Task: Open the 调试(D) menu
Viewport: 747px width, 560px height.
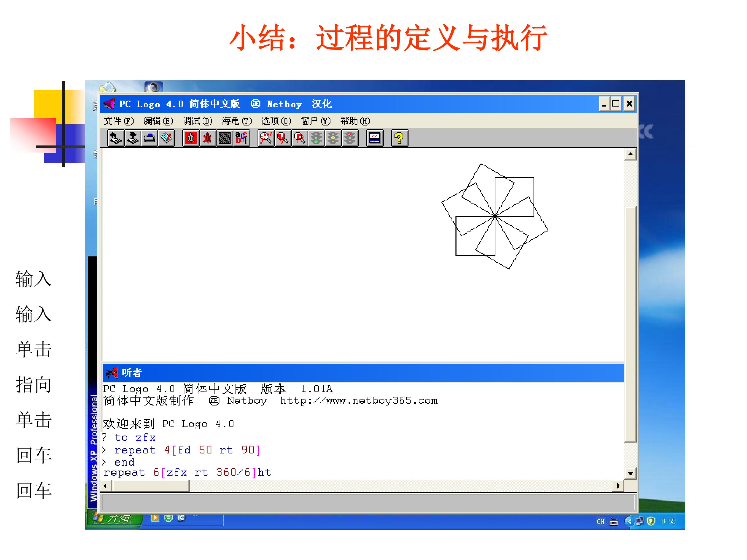Action: (198, 121)
